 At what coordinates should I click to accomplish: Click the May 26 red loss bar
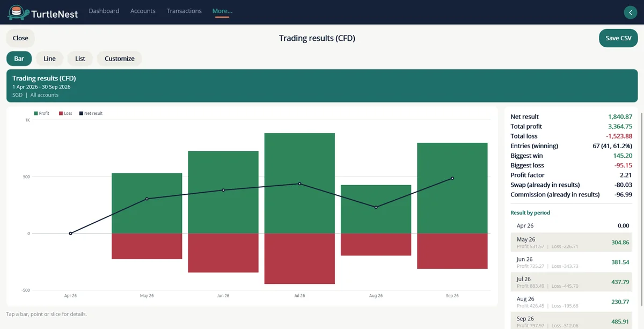[147, 246]
